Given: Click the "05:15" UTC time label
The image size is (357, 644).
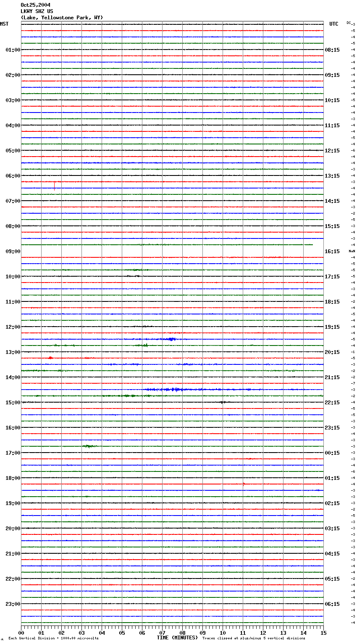Looking at the screenshot, I should pyautogui.click(x=332, y=579).
